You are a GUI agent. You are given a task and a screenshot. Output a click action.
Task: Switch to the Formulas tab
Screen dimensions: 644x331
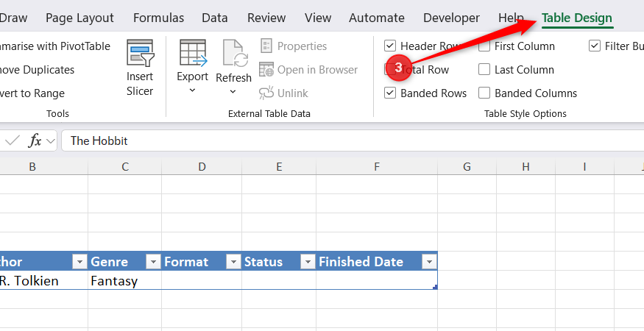click(x=158, y=18)
